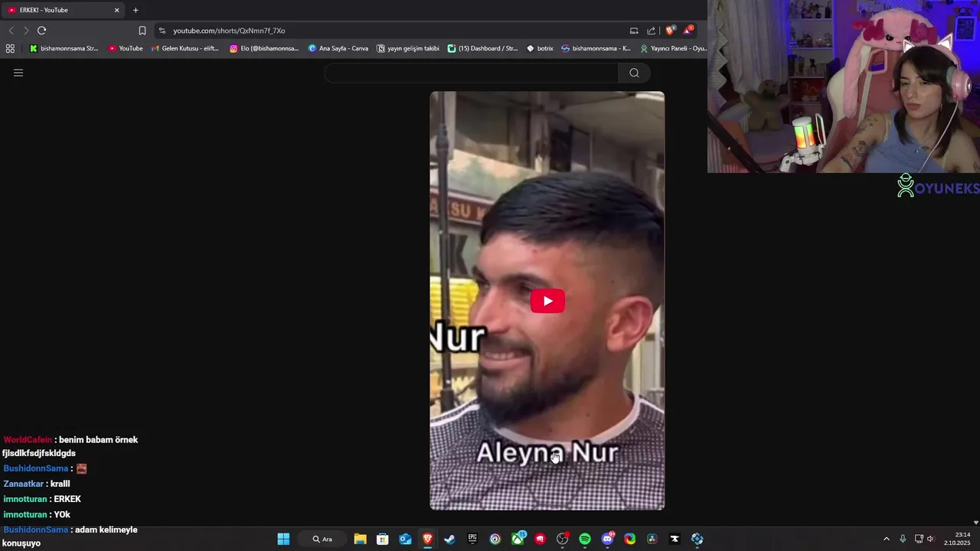Bookmark this page with the bookmark icon
This screenshot has height=551, width=980.
(x=142, y=31)
